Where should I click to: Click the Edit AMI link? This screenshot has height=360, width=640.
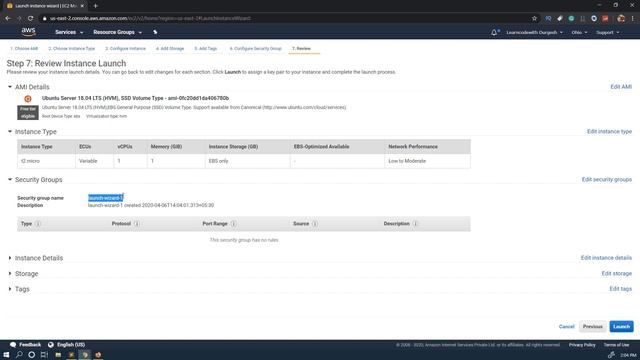click(x=621, y=87)
